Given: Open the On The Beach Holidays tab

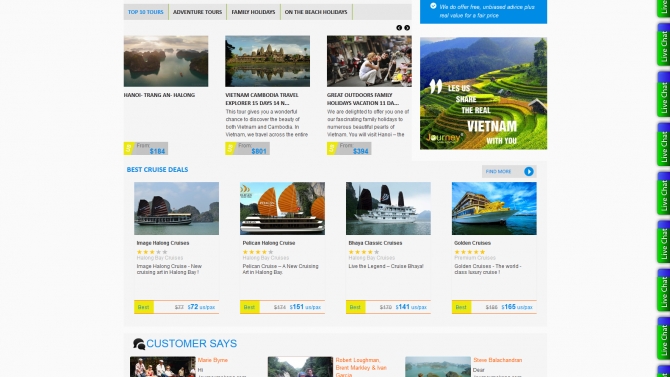Looking at the screenshot, I should pos(316,12).
